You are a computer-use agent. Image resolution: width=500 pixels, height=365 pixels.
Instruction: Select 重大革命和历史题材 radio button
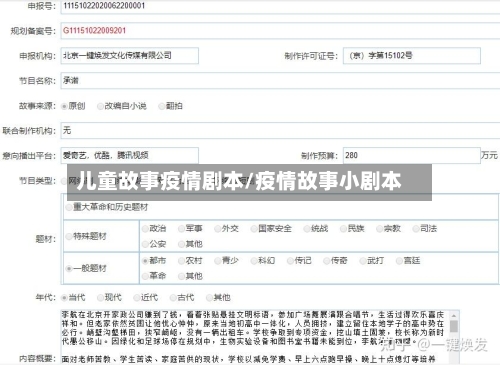point(69,207)
